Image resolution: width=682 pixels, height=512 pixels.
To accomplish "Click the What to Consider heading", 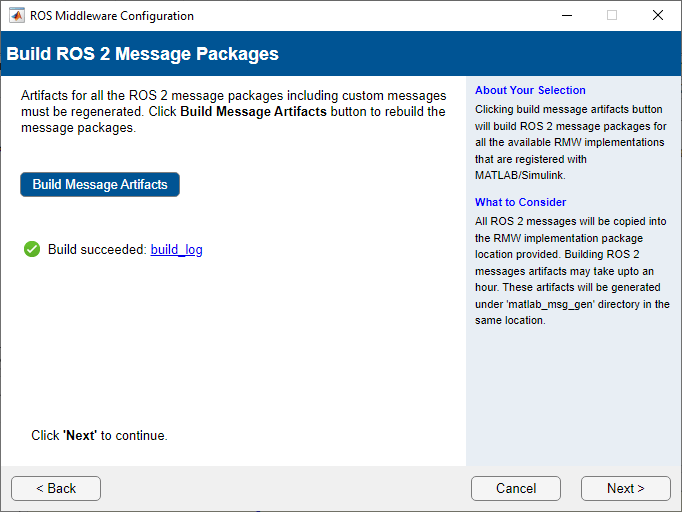I will click(520, 202).
